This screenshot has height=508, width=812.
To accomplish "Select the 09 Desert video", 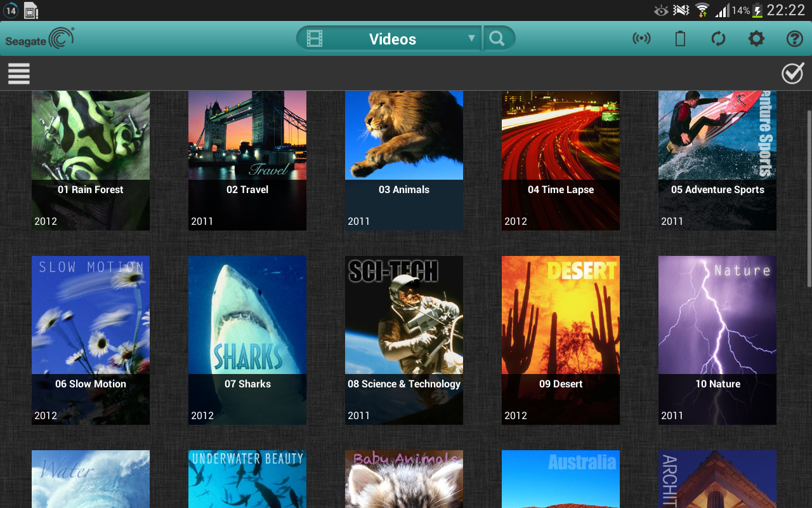I will coord(561,340).
